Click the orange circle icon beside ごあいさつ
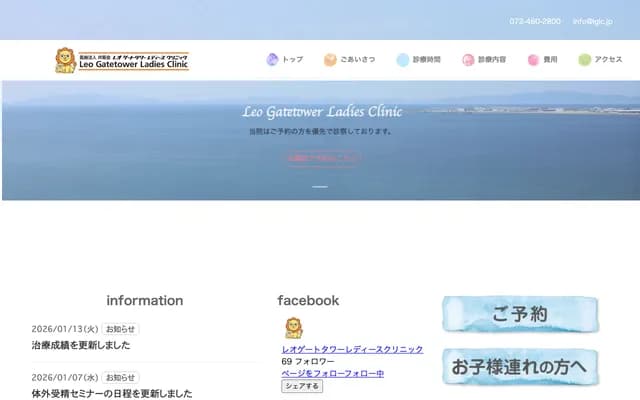640x400 pixels. (330, 60)
